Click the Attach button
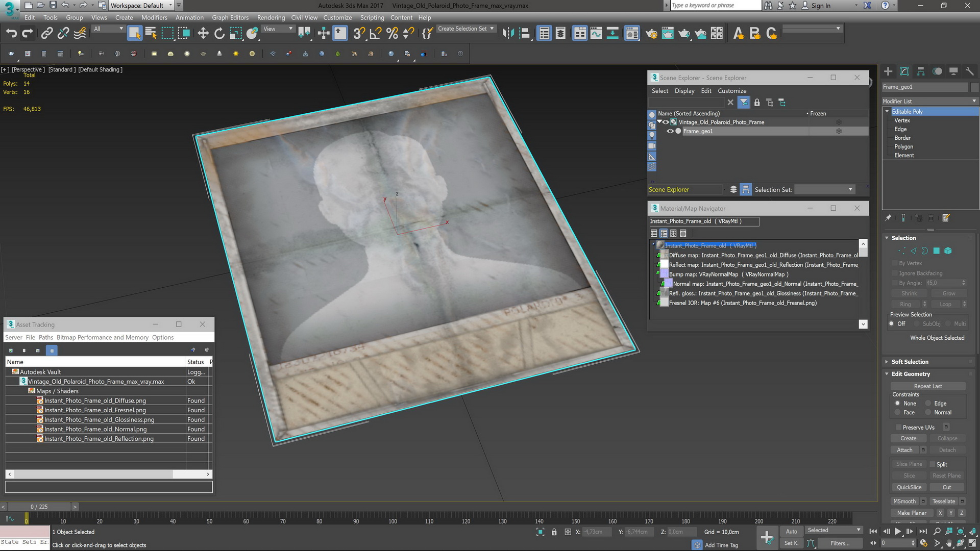 click(904, 450)
